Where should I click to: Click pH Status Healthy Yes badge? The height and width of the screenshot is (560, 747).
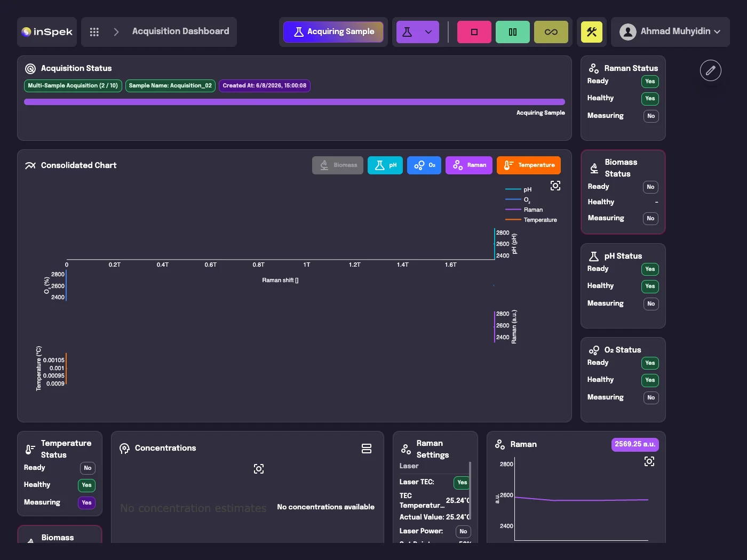[x=650, y=286]
